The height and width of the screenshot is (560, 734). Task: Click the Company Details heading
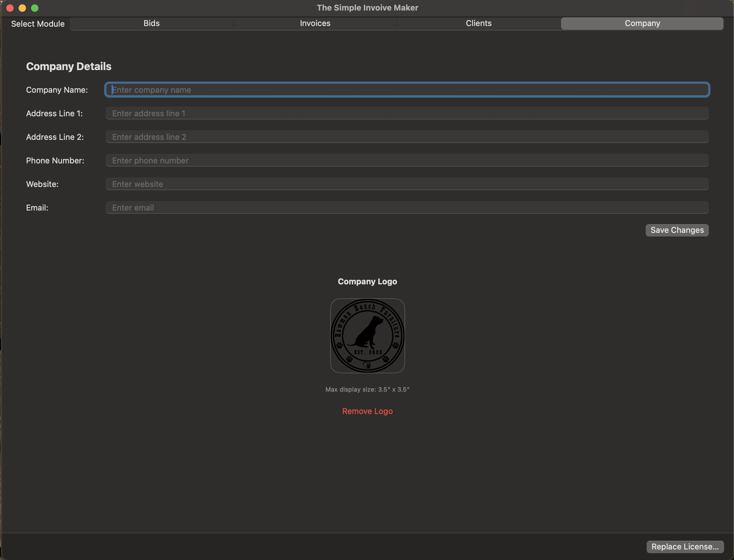69,66
